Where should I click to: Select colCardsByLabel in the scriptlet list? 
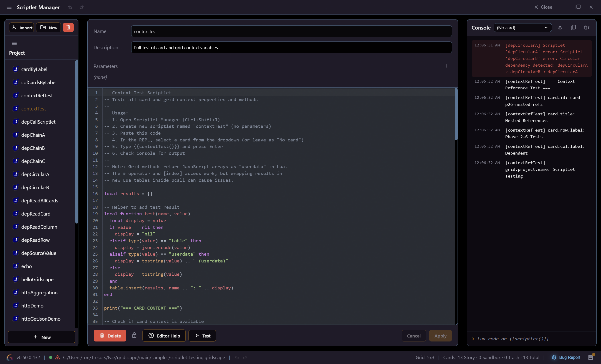tap(39, 82)
